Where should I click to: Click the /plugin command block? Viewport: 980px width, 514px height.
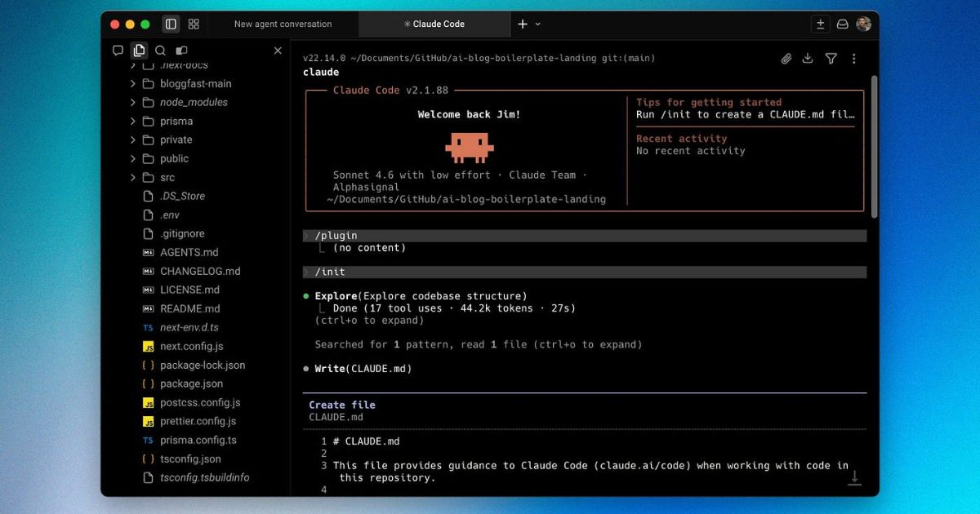585,236
